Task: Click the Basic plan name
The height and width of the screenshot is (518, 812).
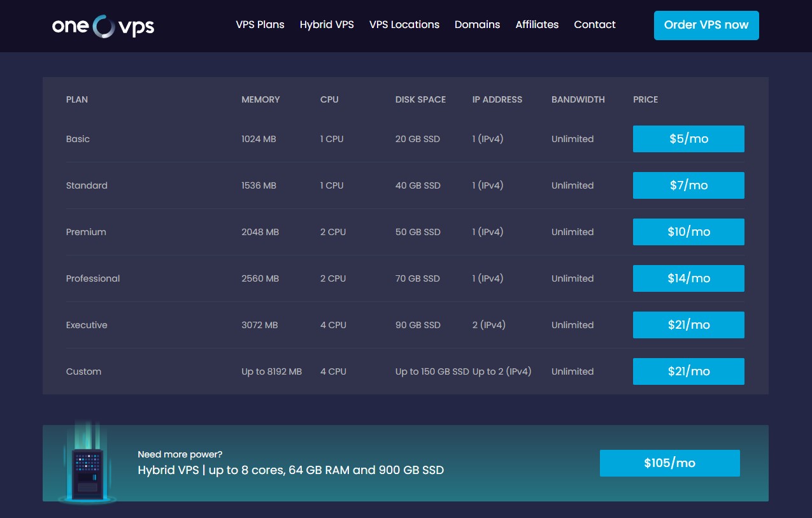Action: [x=78, y=139]
